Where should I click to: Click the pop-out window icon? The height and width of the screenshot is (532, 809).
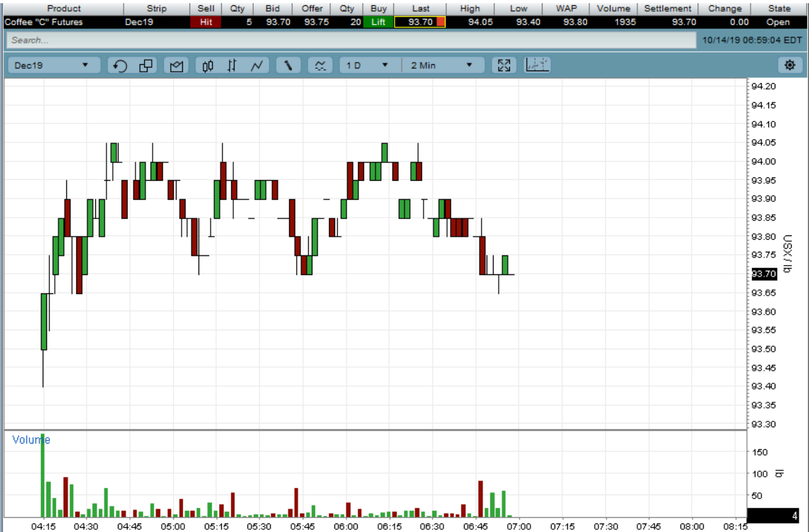coord(145,65)
